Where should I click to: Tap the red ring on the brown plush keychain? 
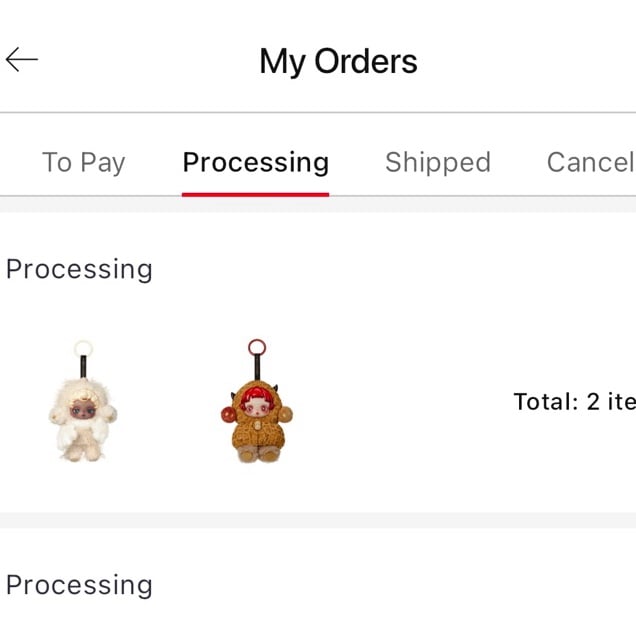(257, 348)
